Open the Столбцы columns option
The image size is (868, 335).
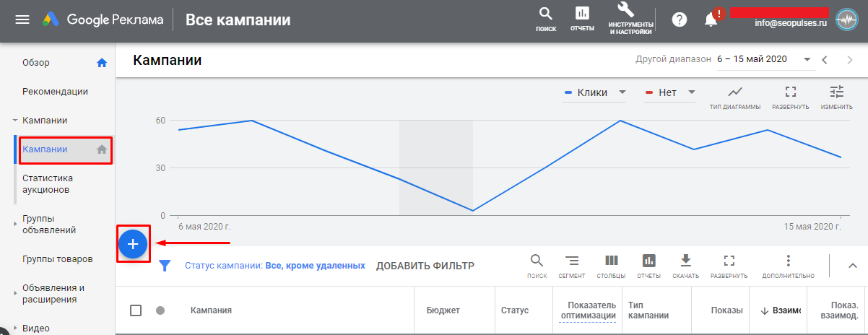pyautogui.click(x=611, y=266)
